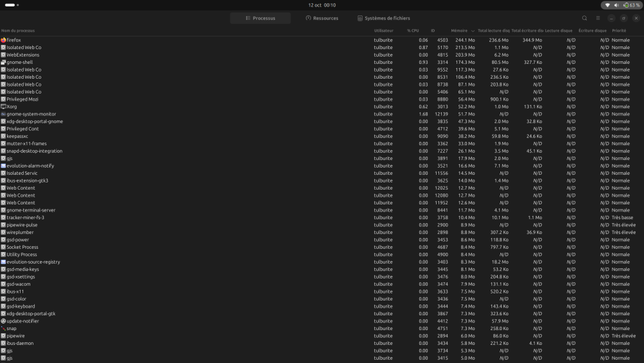Open the network status icon in top bar
This screenshot has height=363, width=644.
click(607, 5)
